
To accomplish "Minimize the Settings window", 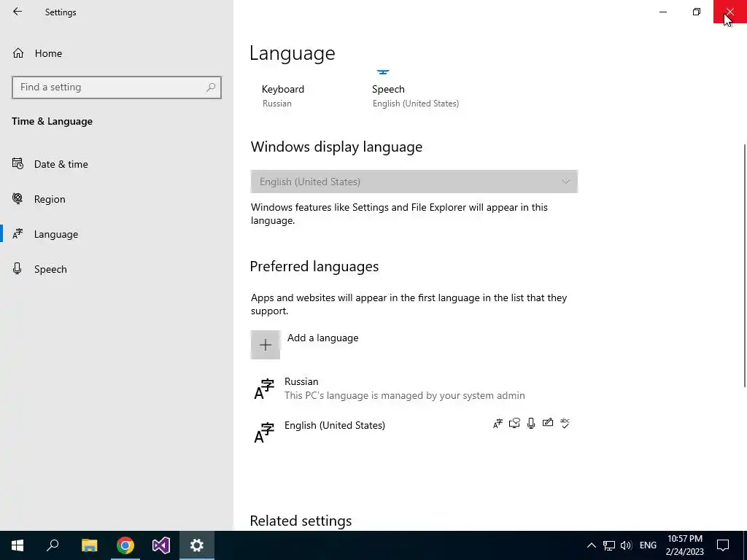I will point(662,12).
